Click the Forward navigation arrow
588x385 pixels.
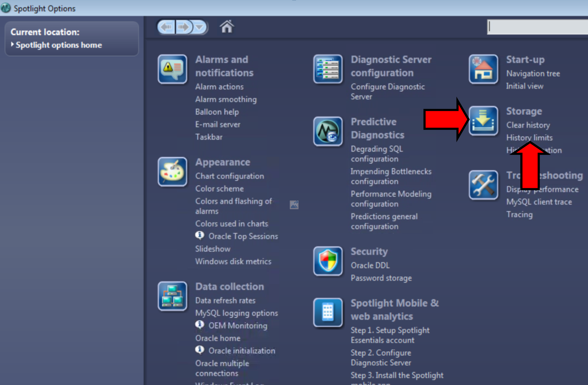[184, 27]
